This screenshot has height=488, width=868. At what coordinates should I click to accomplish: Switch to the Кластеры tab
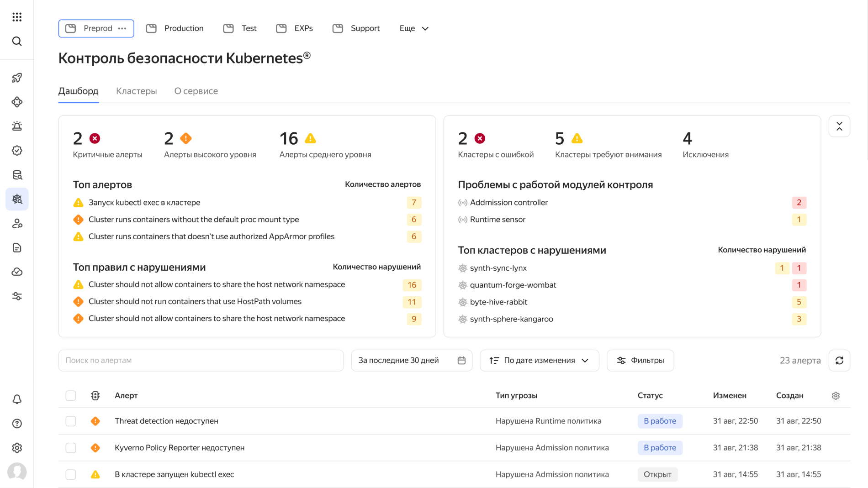[x=136, y=91]
